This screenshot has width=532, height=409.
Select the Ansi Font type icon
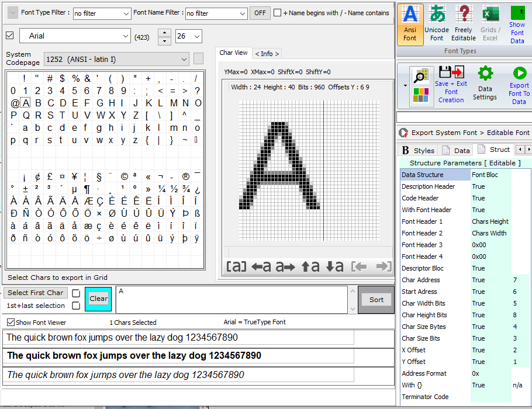coord(410,25)
